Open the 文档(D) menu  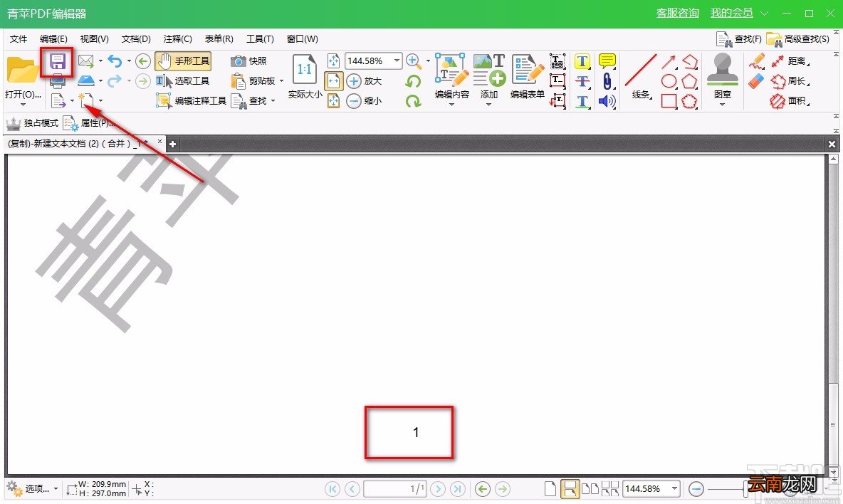click(x=136, y=38)
